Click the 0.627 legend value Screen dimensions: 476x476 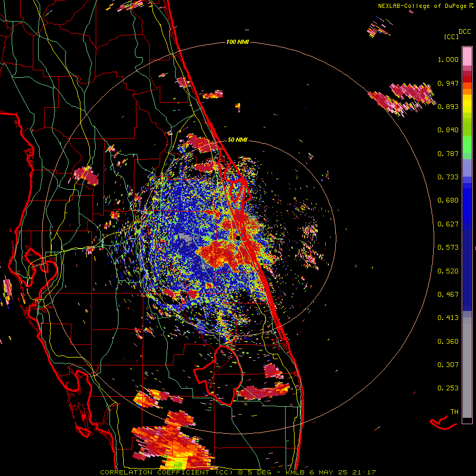448,224
